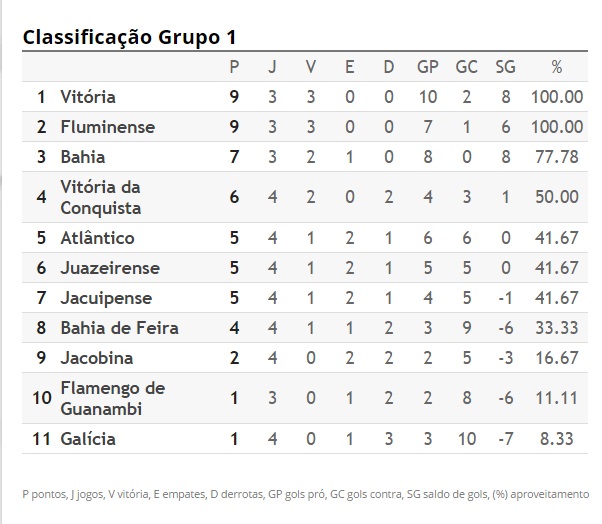Click the J games column header
The width and height of the screenshot is (602, 524).
click(272, 67)
